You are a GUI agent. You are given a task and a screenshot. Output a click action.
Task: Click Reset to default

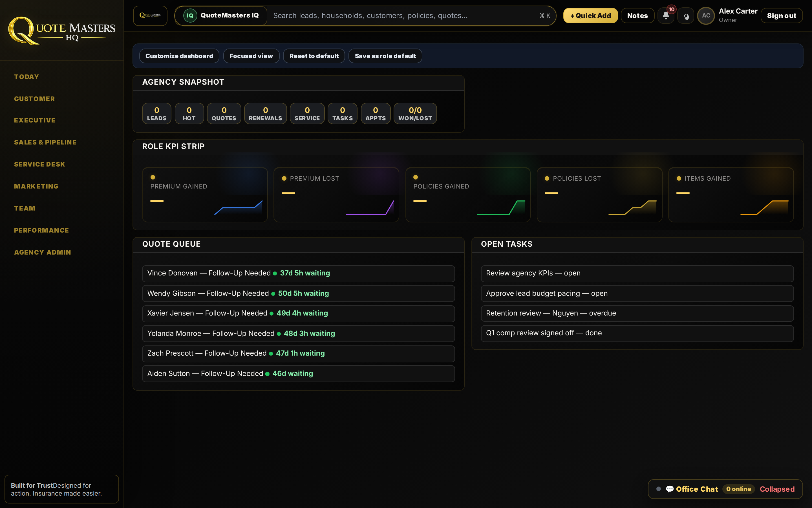coord(314,56)
